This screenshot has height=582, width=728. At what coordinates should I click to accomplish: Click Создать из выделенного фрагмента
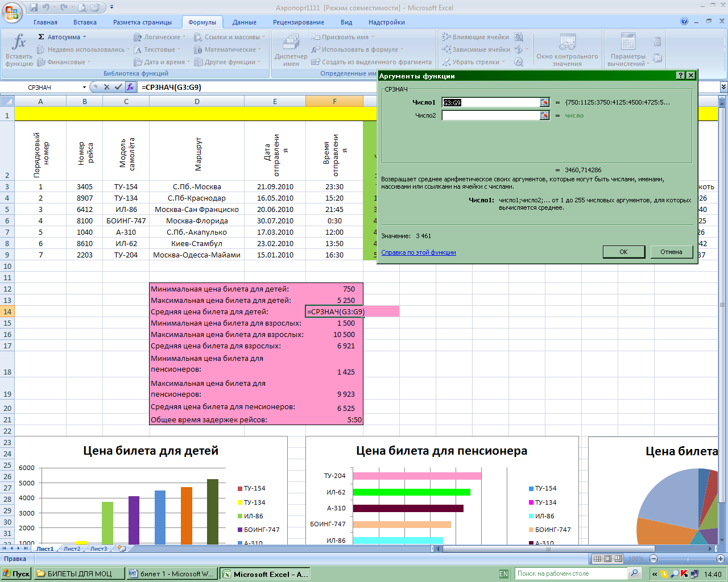click(x=371, y=62)
